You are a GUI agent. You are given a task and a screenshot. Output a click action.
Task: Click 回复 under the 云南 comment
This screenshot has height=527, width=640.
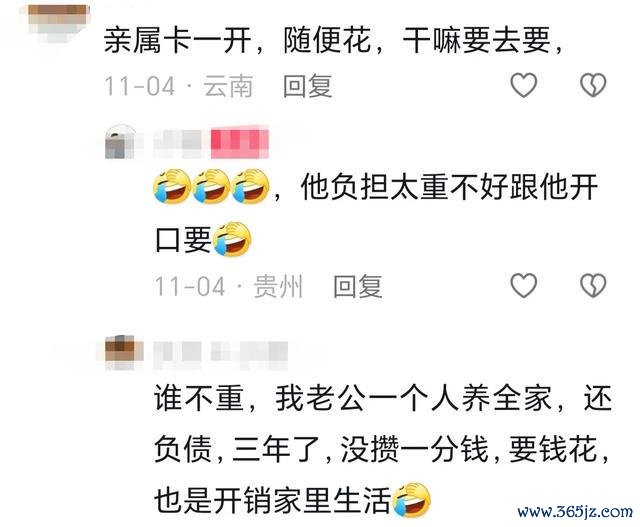click(x=308, y=86)
